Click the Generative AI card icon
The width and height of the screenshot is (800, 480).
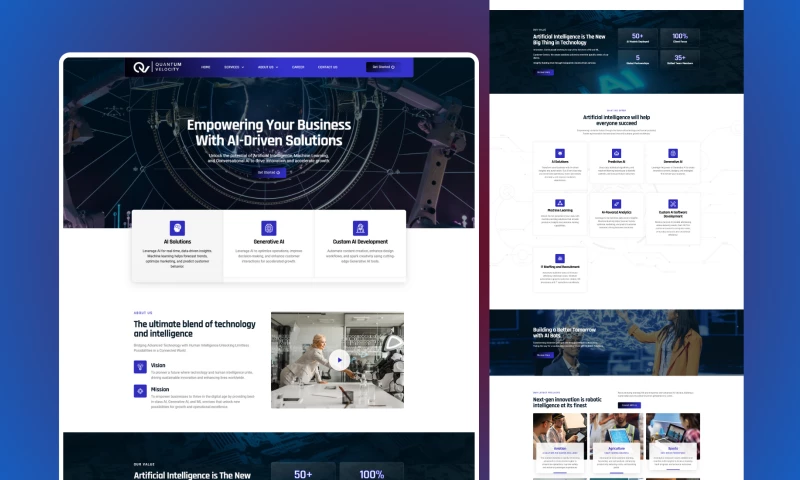268,228
